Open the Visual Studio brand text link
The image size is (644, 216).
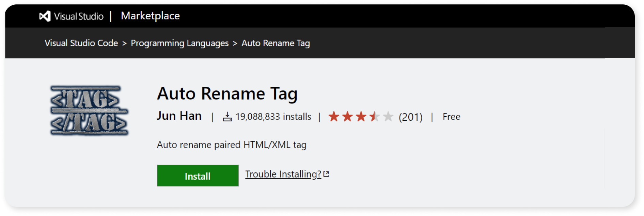click(x=79, y=16)
